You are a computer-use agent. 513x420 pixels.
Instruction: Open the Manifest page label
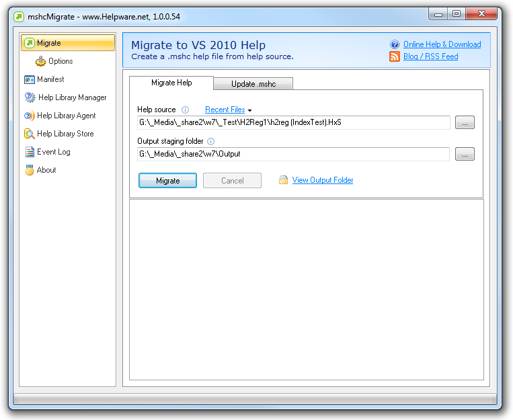[x=50, y=79]
